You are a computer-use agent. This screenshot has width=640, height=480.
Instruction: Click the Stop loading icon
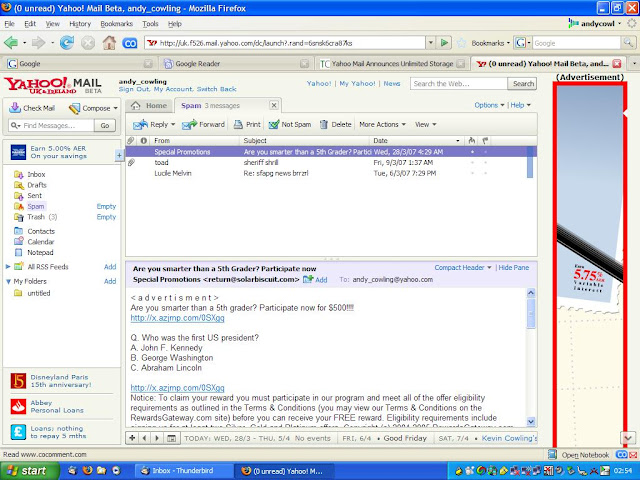pyautogui.click(x=88, y=43)
